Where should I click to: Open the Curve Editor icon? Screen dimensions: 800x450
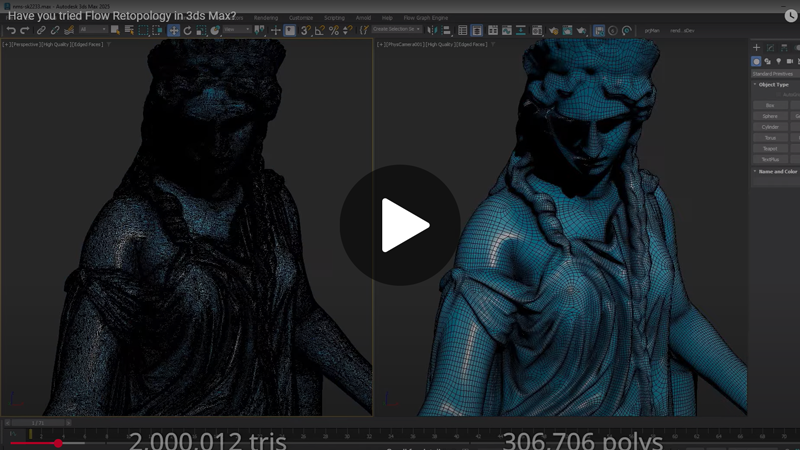coord(507,31)
